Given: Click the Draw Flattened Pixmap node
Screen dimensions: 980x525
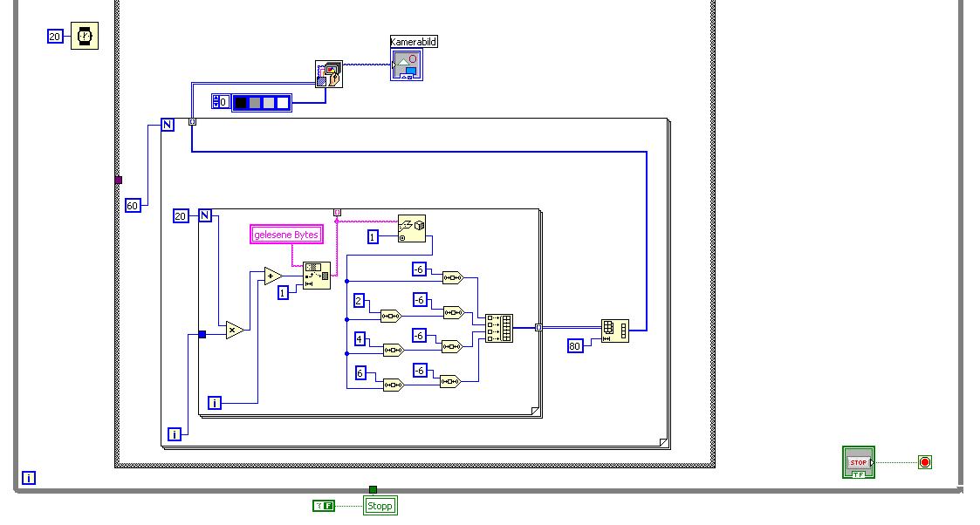Looking at the screenshot, I should click(x=329, y=73).
